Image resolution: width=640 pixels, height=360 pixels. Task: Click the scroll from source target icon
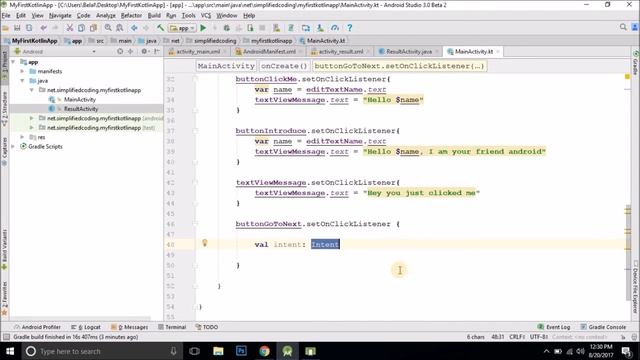[x=120, y=51]
